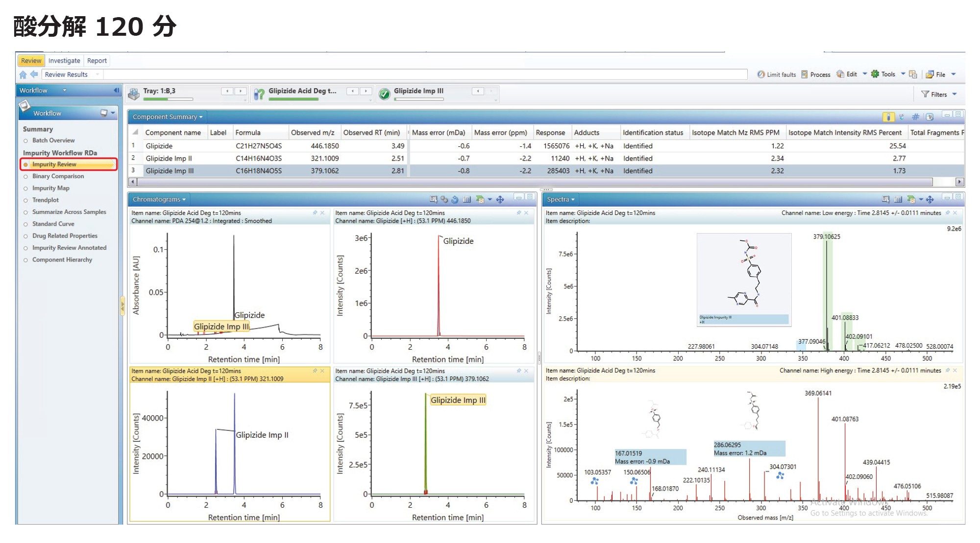Viewport: 980px width, 543px height.
Task: Click the table view icon in Chromatograms toolbar
Action: point(467,199)
